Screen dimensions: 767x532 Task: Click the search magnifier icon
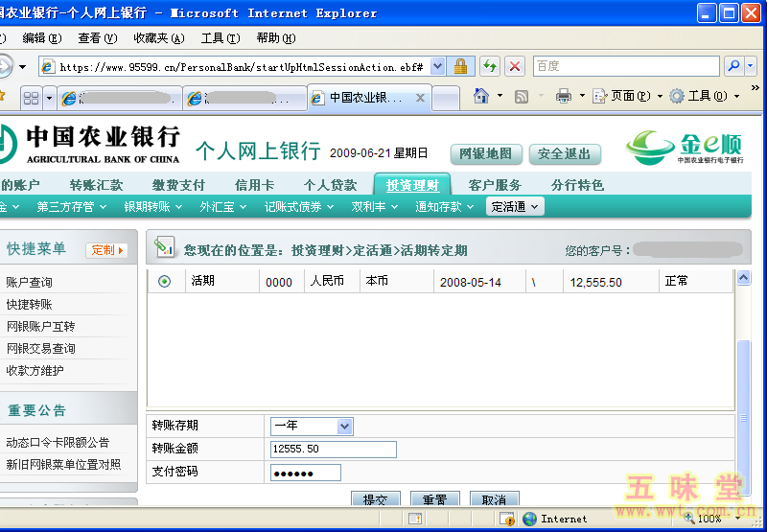click(x=732, y=66)
